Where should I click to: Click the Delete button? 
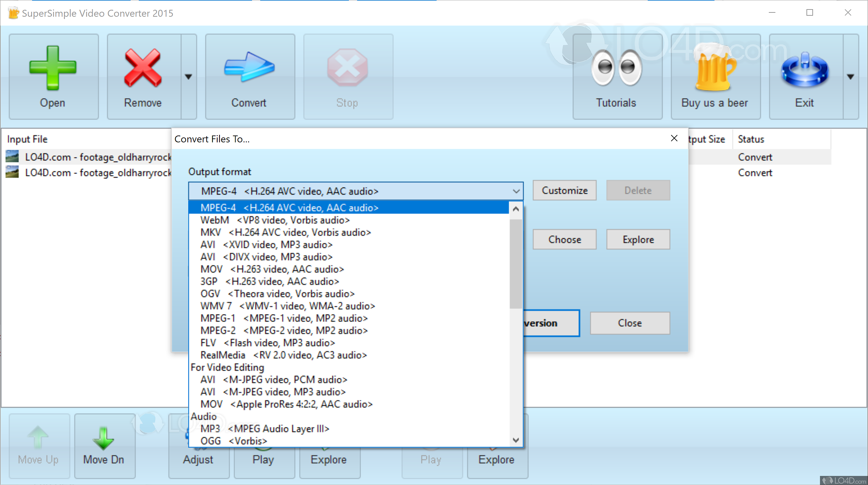point(638,190)
